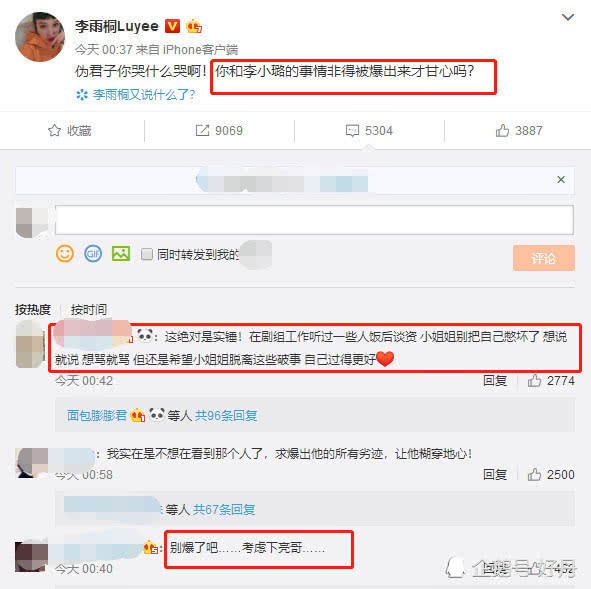This screenshot has width=591, height=589.
Task: Open the 李雨桐又说什么了? topic link
Action: [144, 95]
